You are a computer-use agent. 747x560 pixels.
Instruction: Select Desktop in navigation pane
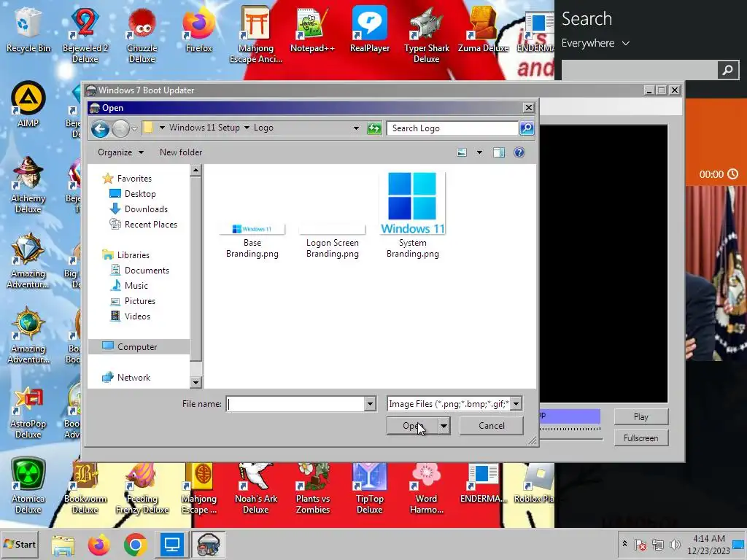point(139,194)
